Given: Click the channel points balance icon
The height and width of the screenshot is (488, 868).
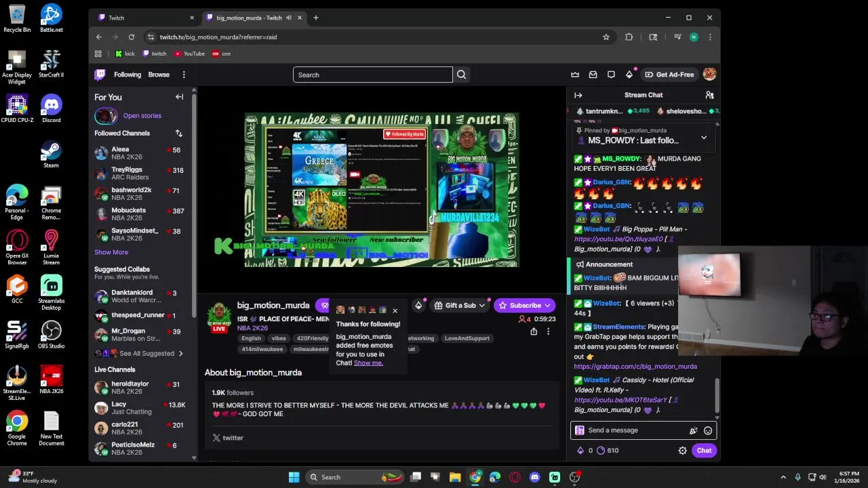Looking at the screenshot, I should click(600, 450).
